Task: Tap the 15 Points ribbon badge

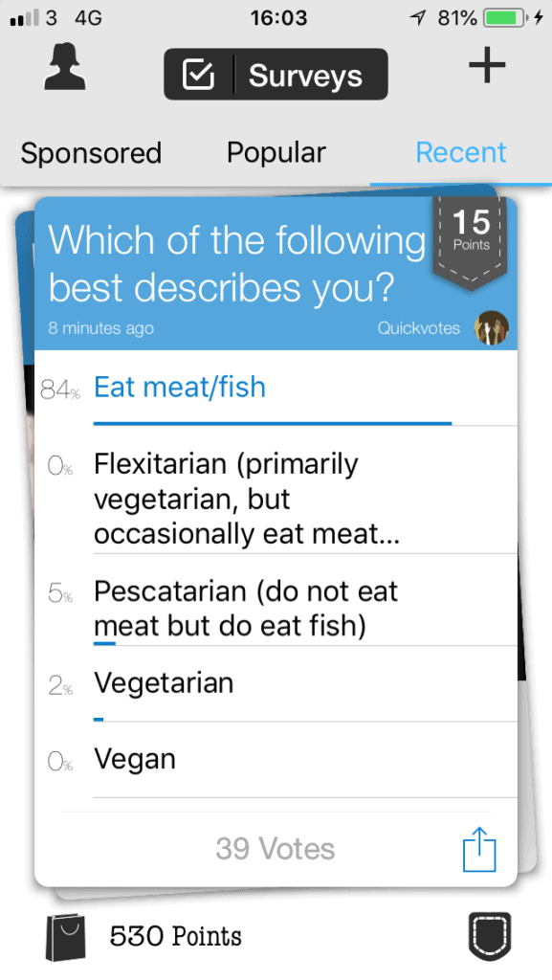Action: [x=470, y=242]
